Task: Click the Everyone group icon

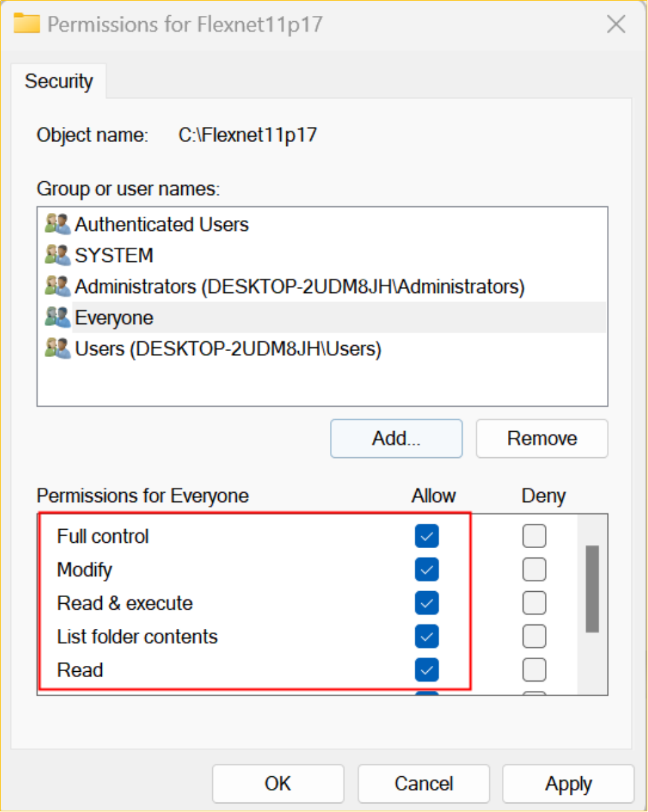Action: tap(58, 317)
